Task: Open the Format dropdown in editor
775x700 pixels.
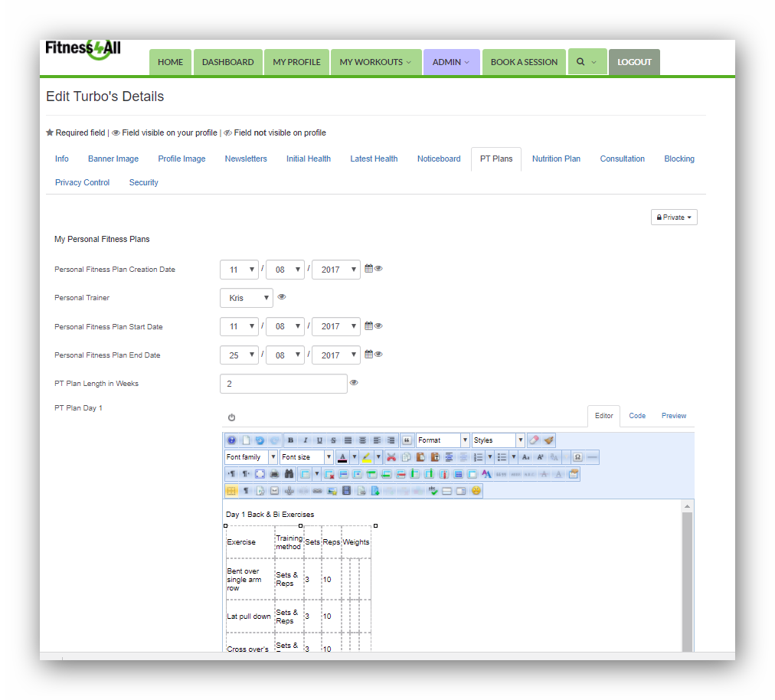Action: click(x=443, y=440)
